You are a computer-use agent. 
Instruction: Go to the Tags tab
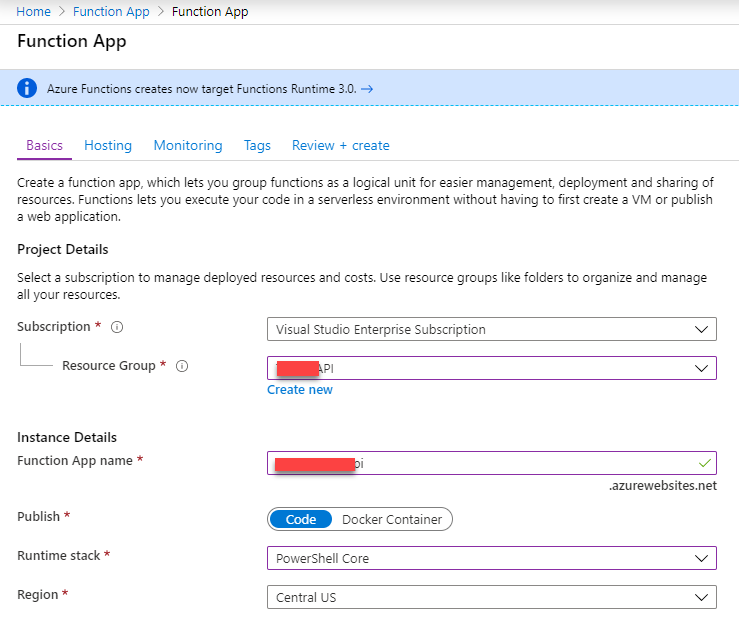click(257, 145)
